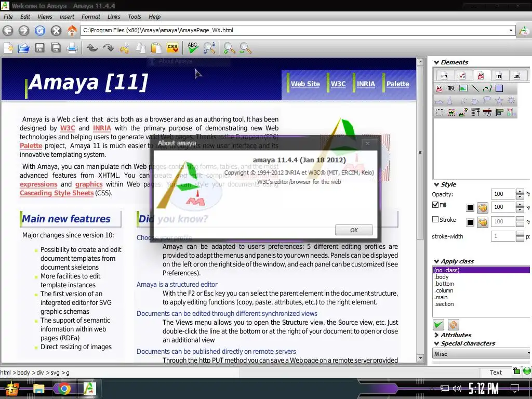Viewport: 532px width, 399px height.
Task: Confirm the About amaya dialog with OK
Action: pyautogui.click(x=354, y=230)
